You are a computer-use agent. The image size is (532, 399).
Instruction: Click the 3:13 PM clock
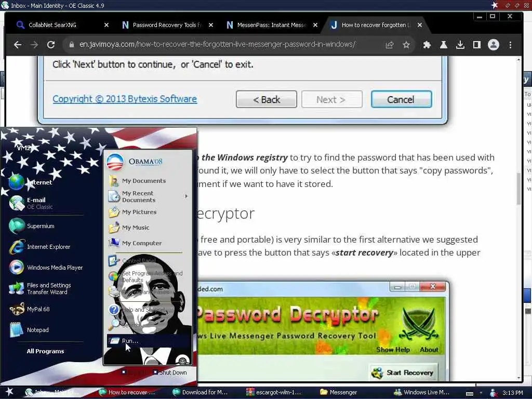click(x=513, y=393)
